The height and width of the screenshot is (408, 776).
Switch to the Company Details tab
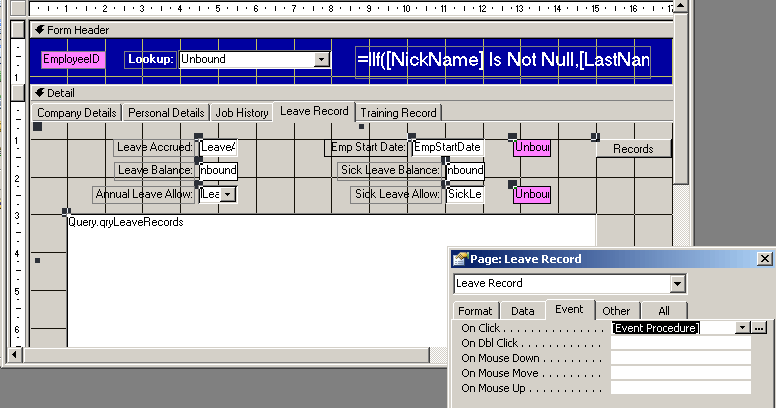tap(77, 113)
